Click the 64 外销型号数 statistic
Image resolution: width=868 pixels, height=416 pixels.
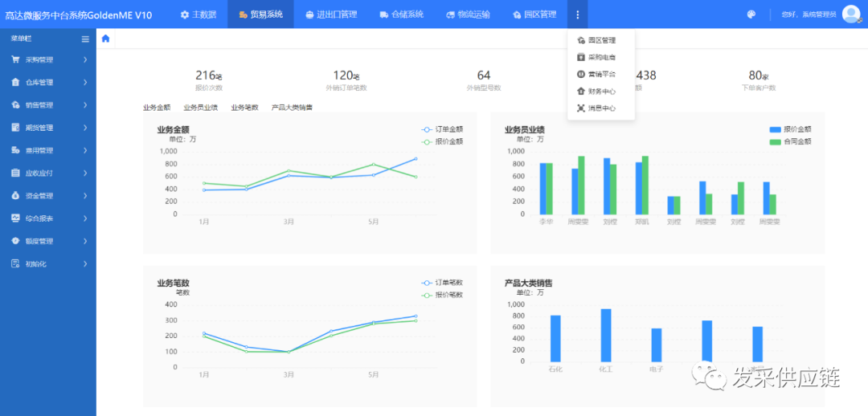point(484,80)
